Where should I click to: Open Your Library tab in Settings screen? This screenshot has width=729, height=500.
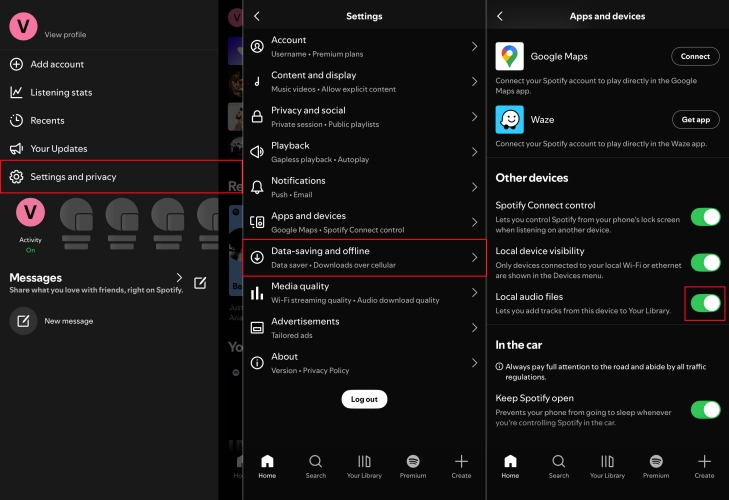click(x=364, y=467)
